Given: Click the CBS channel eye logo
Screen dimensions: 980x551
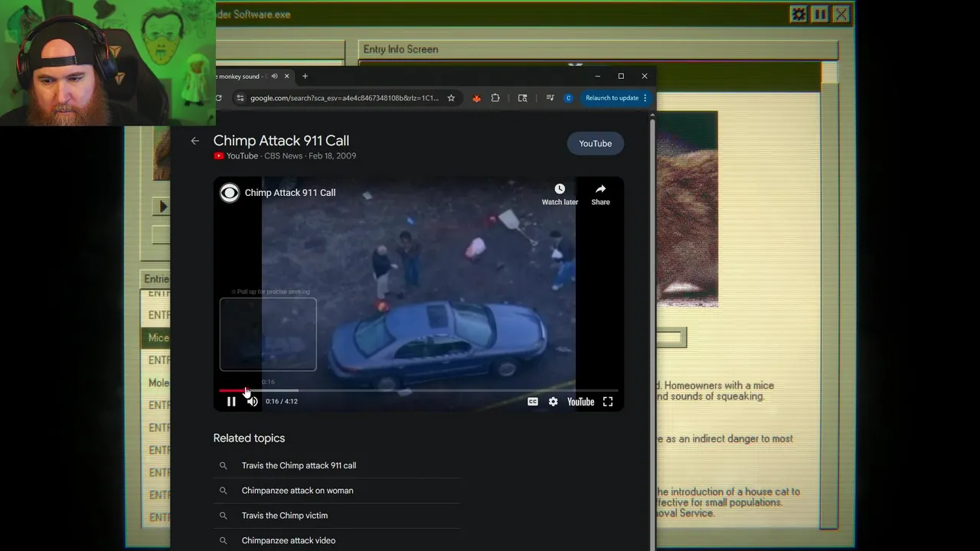Looking at the screenshot, I should pos(230,193).
